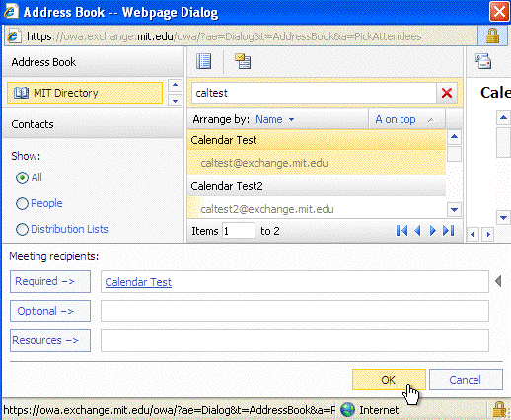Select the Distribution Lists radio button
Screen dimensions: 511x420
pyautogui.click(x=22, y=229)
